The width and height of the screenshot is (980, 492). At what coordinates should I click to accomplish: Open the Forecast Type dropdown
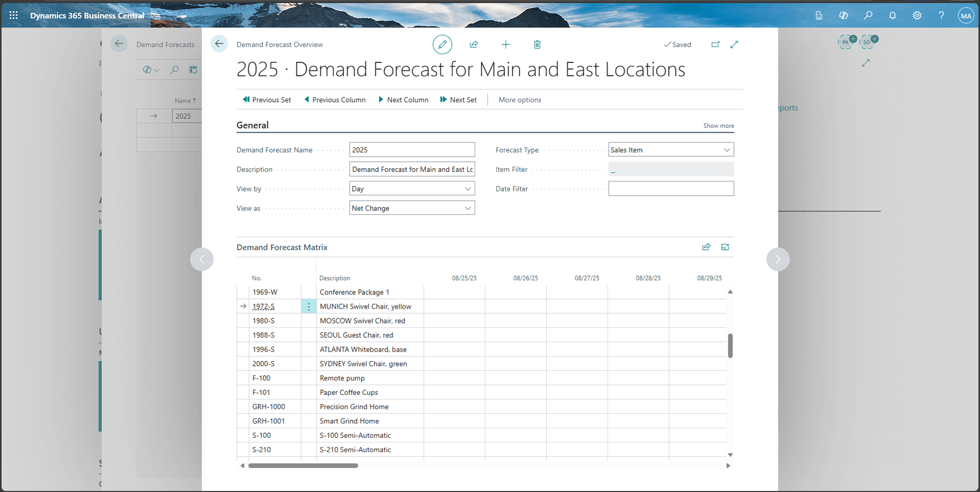pyautogui.click(x=727, y=149)
